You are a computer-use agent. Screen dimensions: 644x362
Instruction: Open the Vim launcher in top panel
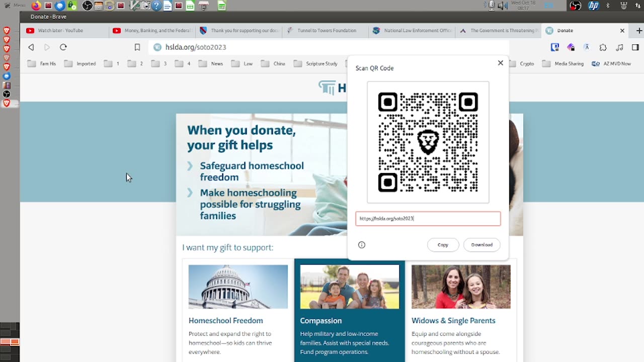click(x=134, y=6)
